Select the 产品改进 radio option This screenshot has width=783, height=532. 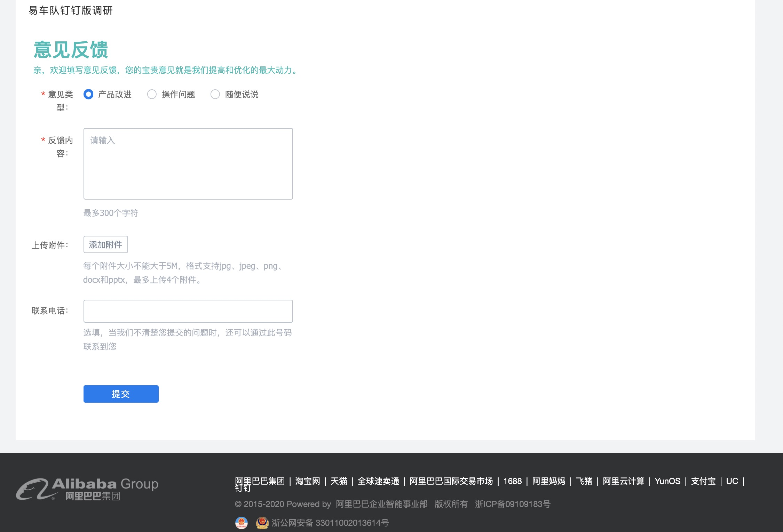(x=88, y=94)
